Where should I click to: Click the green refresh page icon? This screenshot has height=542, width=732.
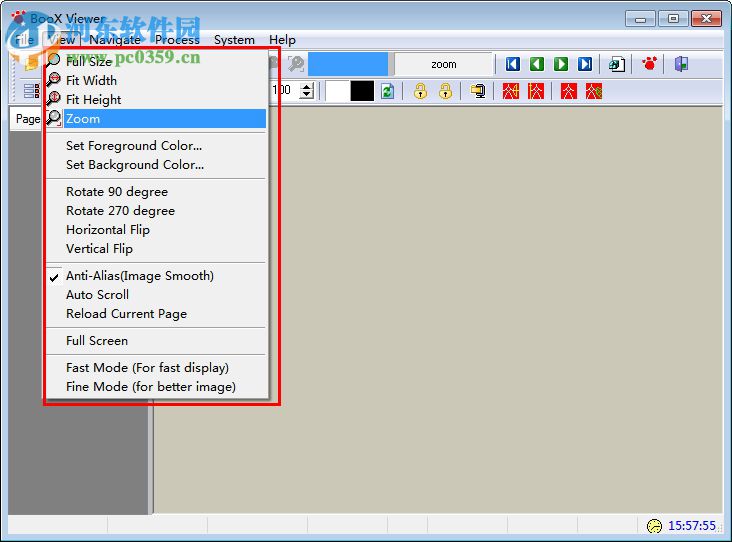coord(387,91)
